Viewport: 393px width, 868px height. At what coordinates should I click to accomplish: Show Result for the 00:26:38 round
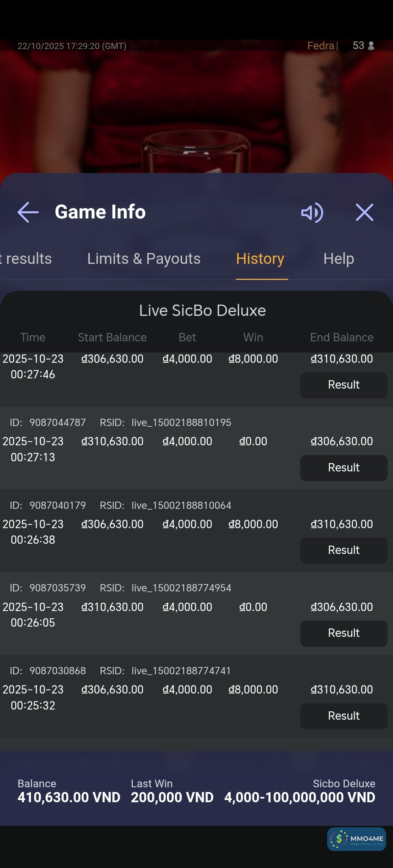[x=344, y=550]
